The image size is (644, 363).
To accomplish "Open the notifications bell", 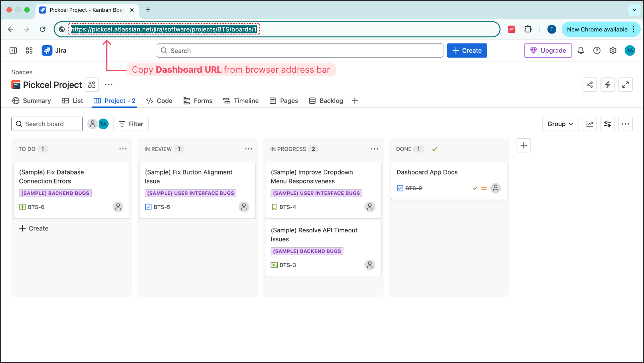I will 581,50.
